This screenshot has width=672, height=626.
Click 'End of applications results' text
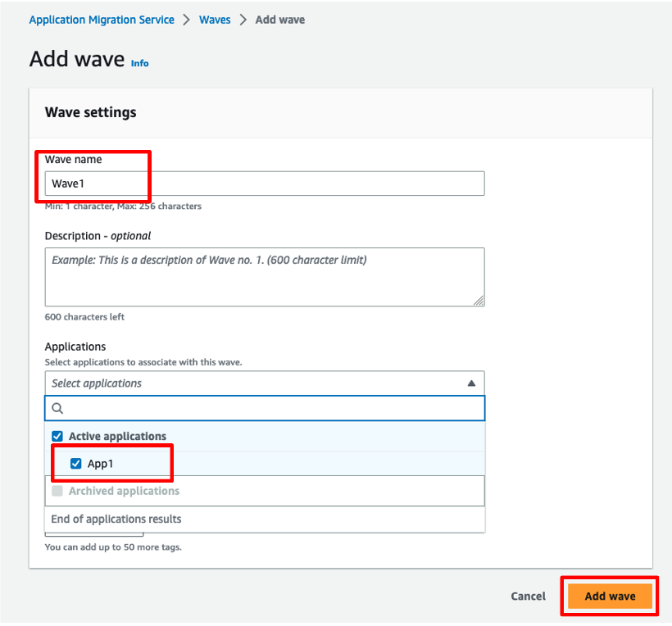[x=116, y=519]
